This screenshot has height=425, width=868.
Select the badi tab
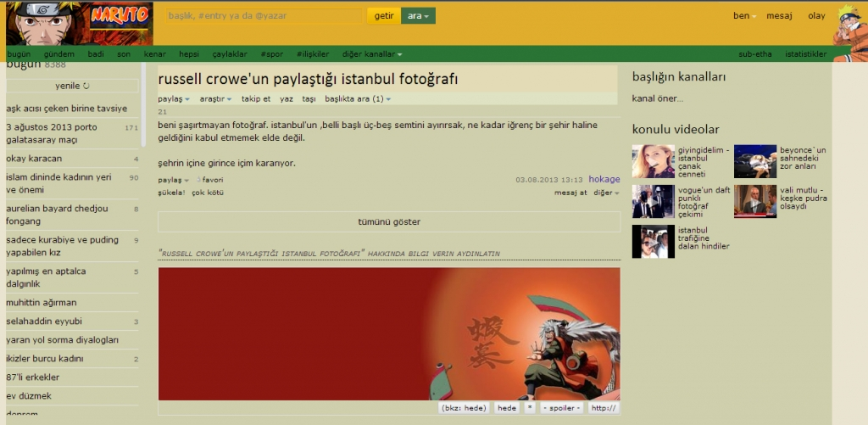96,54
